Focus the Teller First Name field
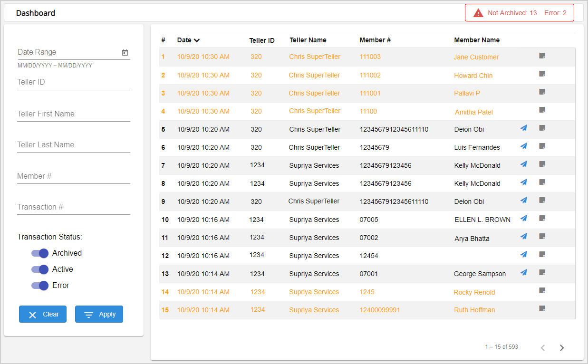Viewport: 588px width, 364px height. (74, 114)
